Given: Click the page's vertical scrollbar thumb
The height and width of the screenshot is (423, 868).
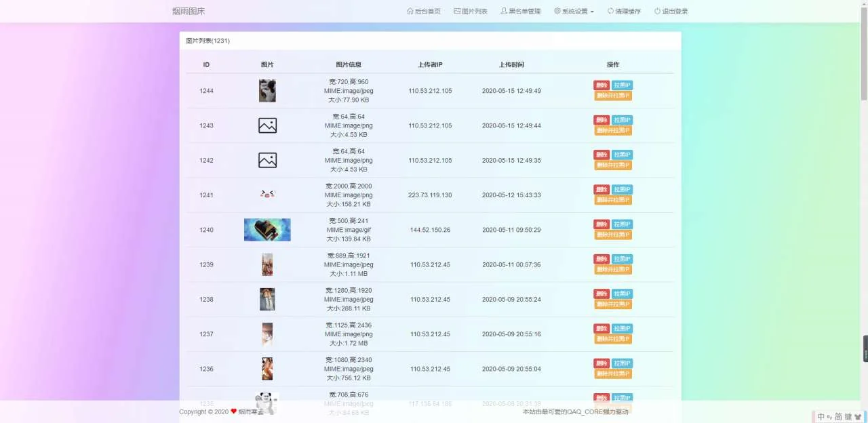Looking at the screenshot, I should (863, 54).
